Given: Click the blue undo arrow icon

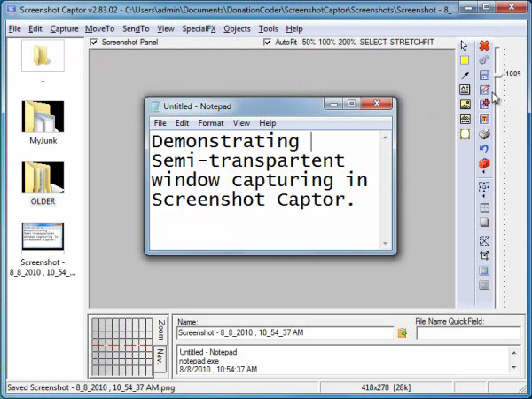Looking at the screenshot, I should (484, 149).
